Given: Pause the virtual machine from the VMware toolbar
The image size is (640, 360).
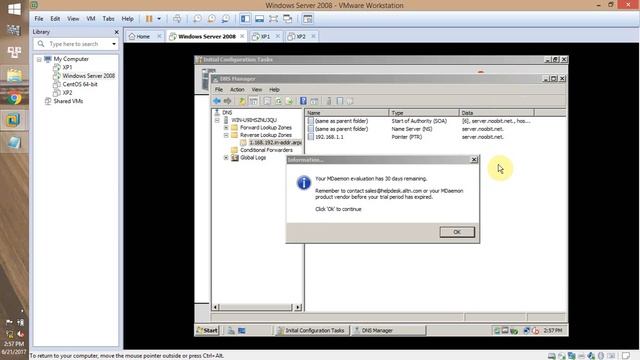Looking at the screenshot, I should (x=149, y=19).
